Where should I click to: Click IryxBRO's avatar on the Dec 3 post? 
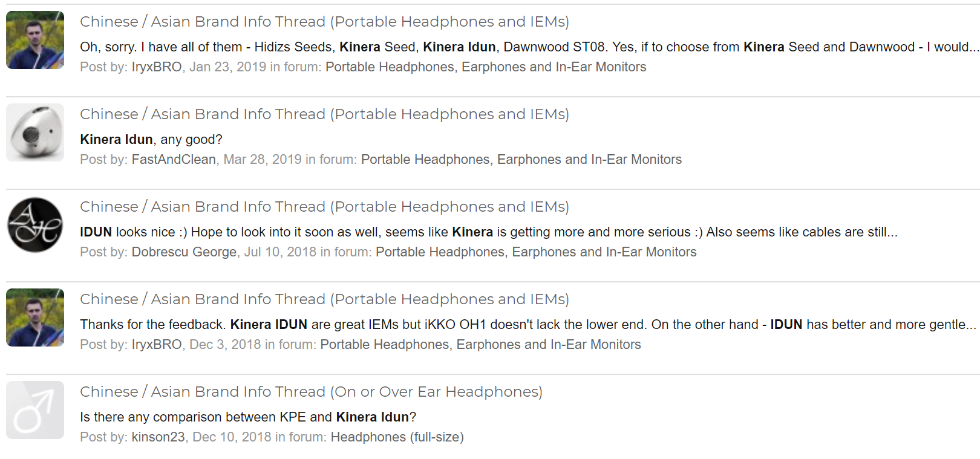(35, 317)
